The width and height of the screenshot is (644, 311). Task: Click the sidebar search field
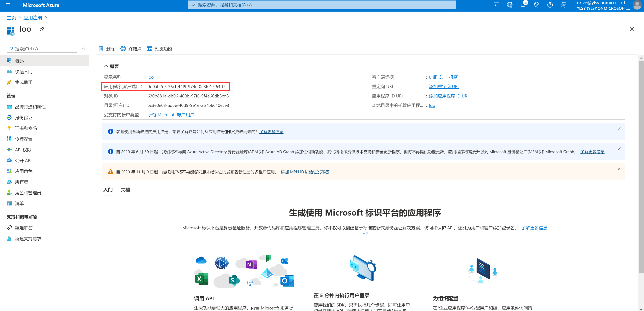pos(42,49)
